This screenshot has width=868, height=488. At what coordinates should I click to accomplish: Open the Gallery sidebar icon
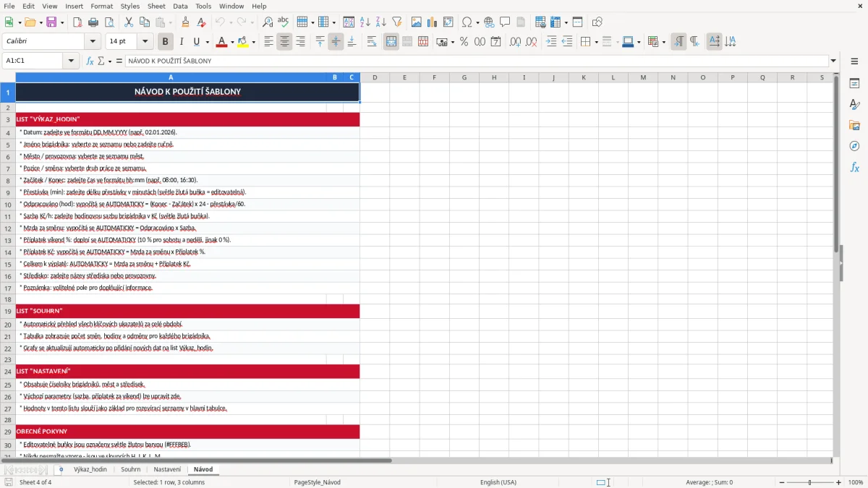point(854,125)
